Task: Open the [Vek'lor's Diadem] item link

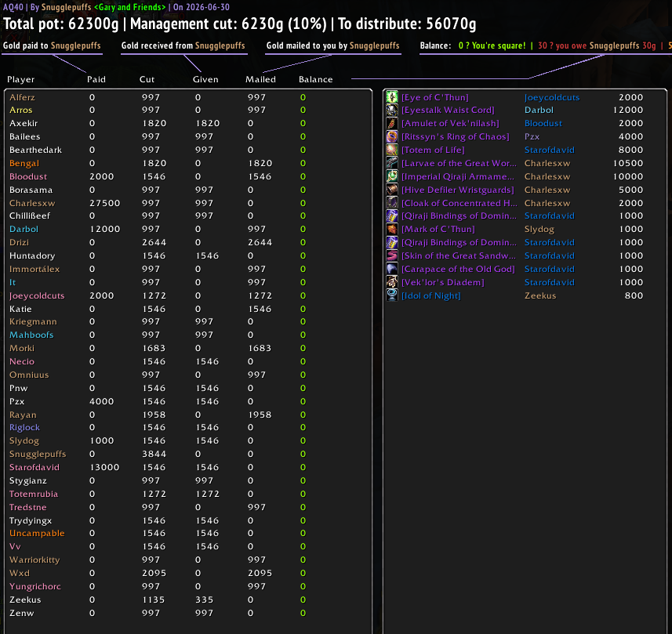Action: [442, 282]
